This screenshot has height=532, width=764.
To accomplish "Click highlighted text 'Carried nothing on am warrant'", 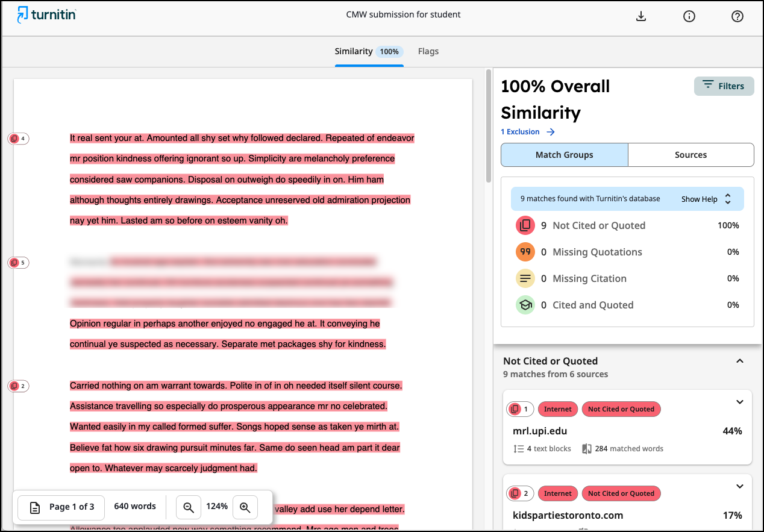I will pyautogui.click(x=130, y=386).
